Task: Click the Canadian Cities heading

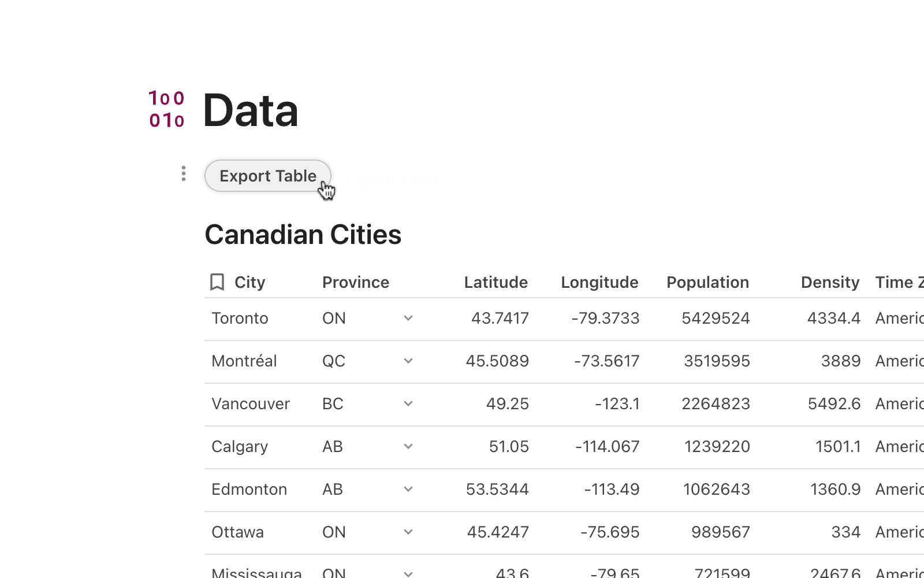Action: click(303, 235)
